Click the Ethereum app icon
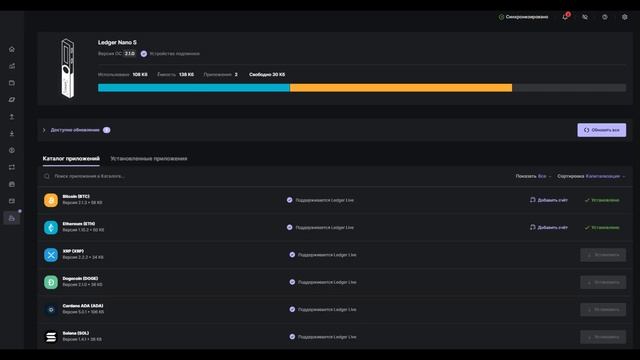 pyautogui.click(x=51, y=227)
